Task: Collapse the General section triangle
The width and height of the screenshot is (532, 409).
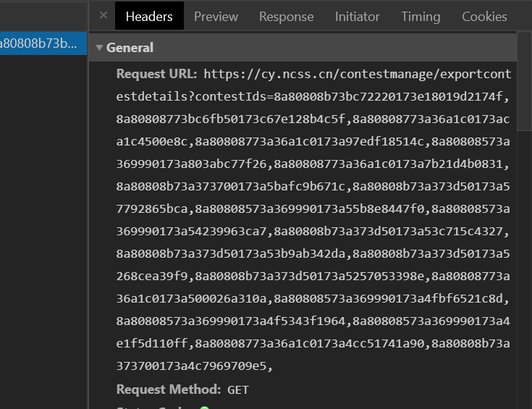Action: (x=99, y=48)
